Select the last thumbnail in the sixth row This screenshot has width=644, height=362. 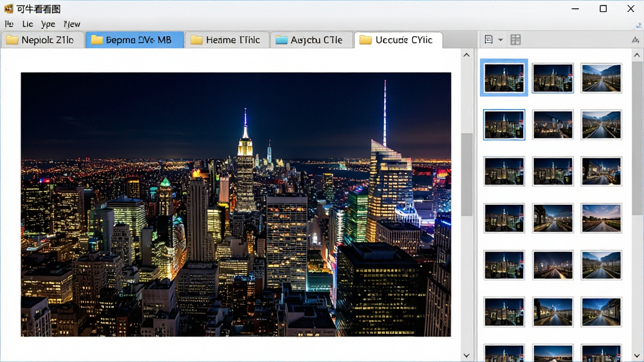click(601, 312)
